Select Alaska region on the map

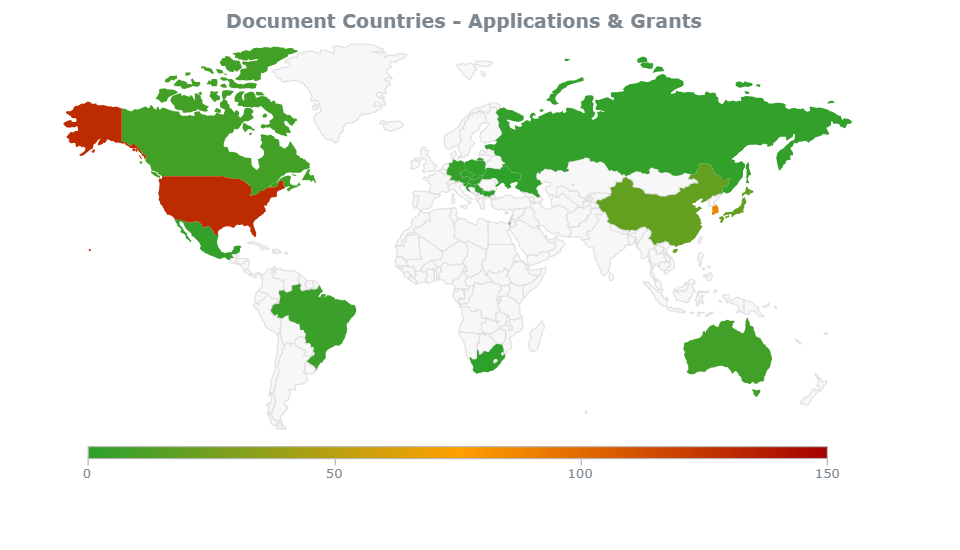[x=98, y=125]
